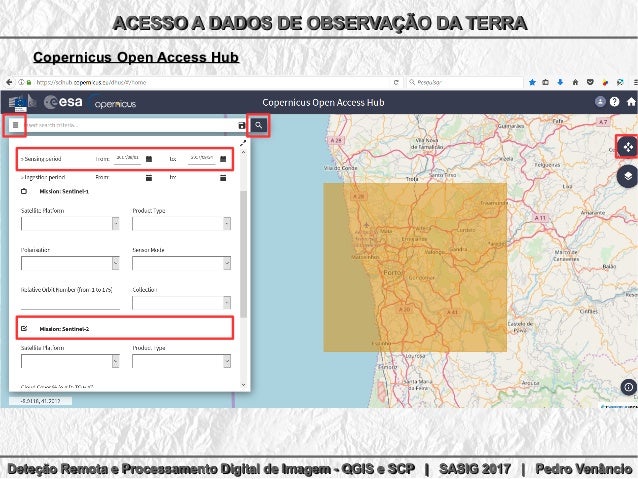Click the insert search criteria field

130,125
